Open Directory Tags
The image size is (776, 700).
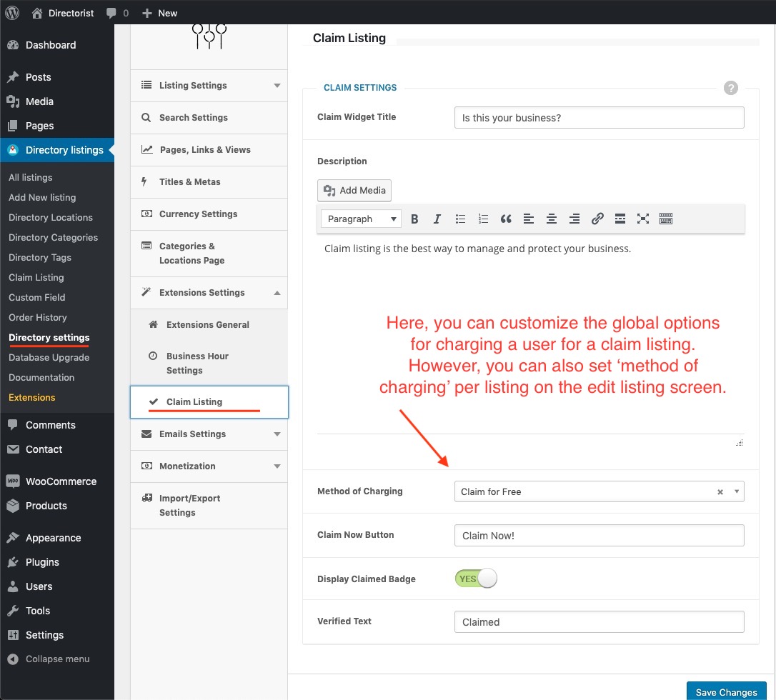point(39,257)
